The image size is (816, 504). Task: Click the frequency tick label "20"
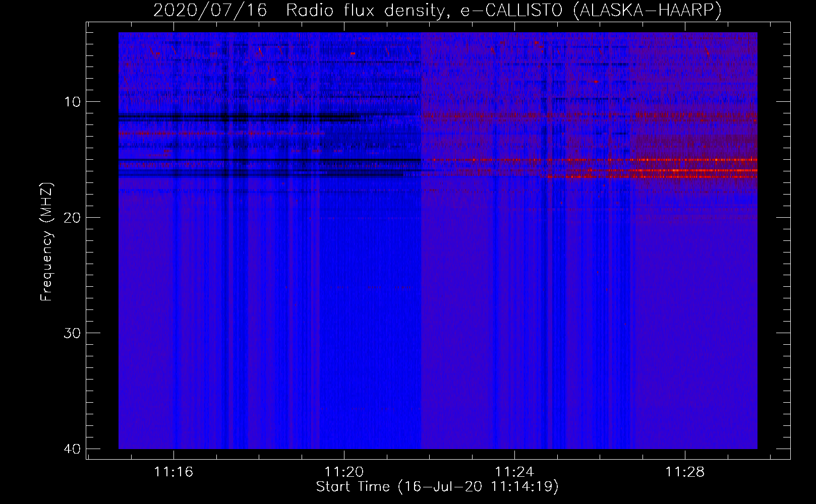point(73,217)
